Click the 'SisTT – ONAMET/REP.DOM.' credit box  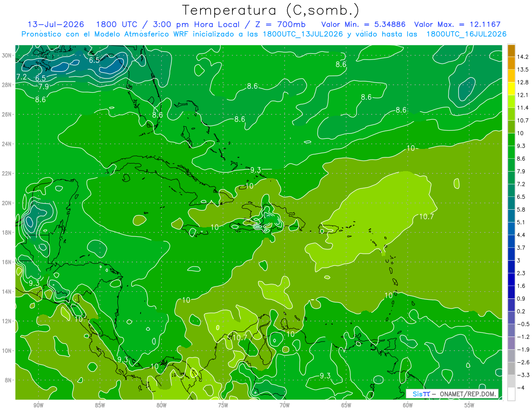pyautogui.click(x=452, y=394)
